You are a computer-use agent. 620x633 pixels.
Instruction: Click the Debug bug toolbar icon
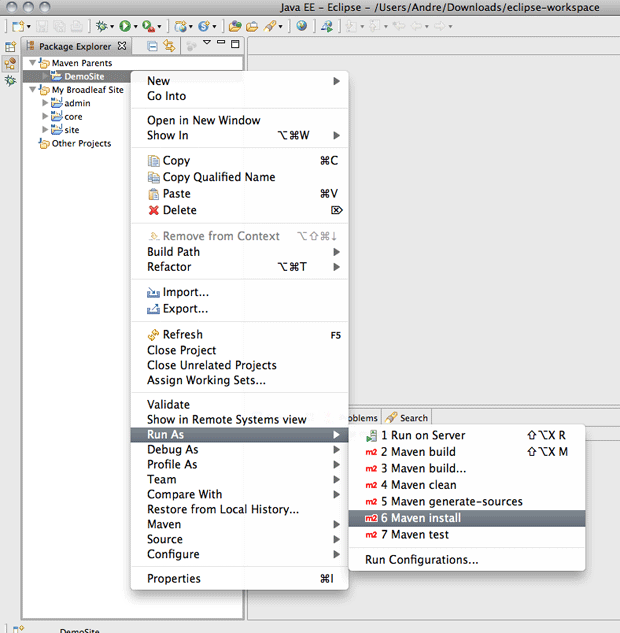[101, 27]
